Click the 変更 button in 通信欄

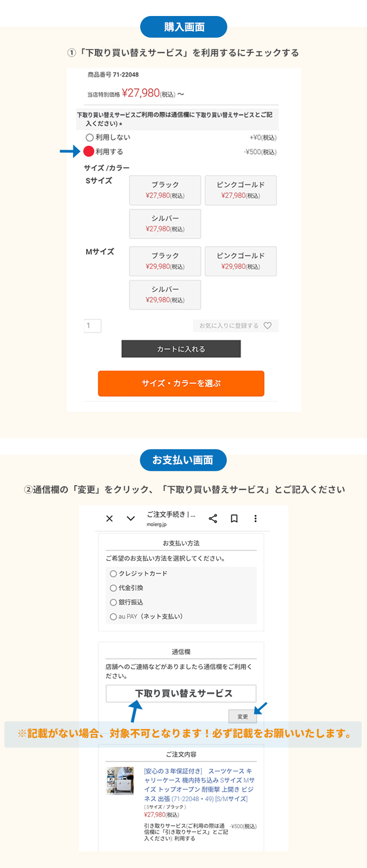coord(243,716)
